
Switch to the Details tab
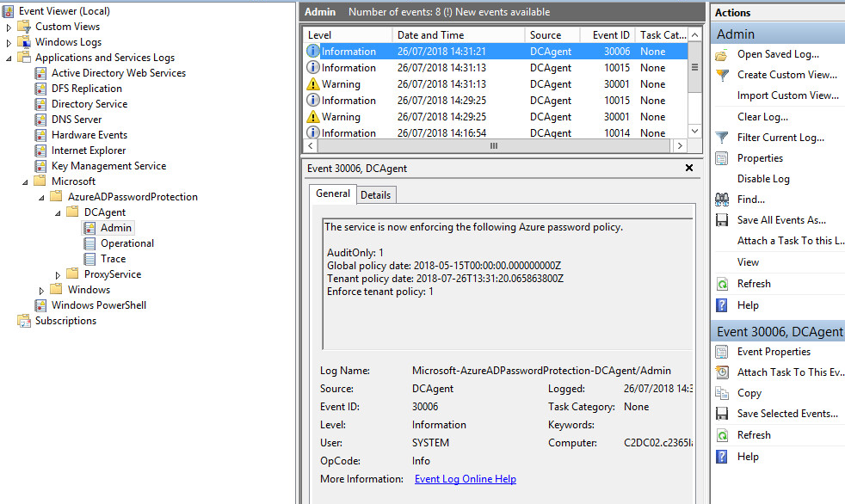[376, 194]
